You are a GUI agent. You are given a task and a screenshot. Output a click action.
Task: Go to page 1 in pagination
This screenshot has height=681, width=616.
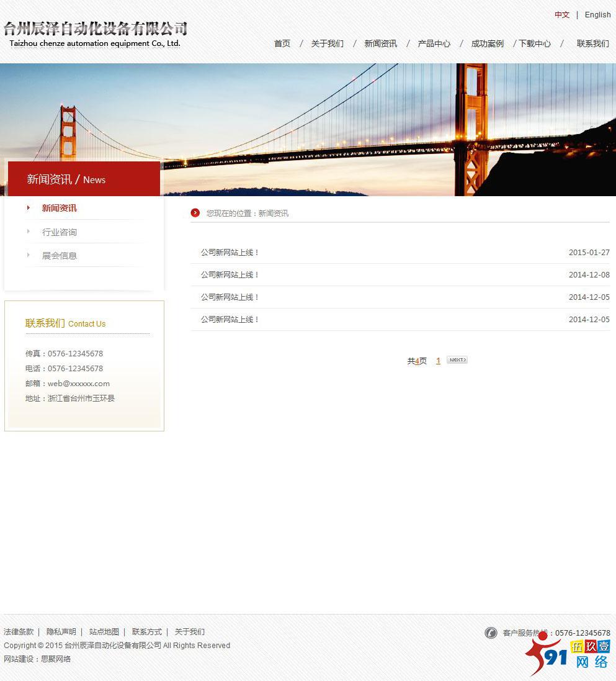tap(438, 361)
